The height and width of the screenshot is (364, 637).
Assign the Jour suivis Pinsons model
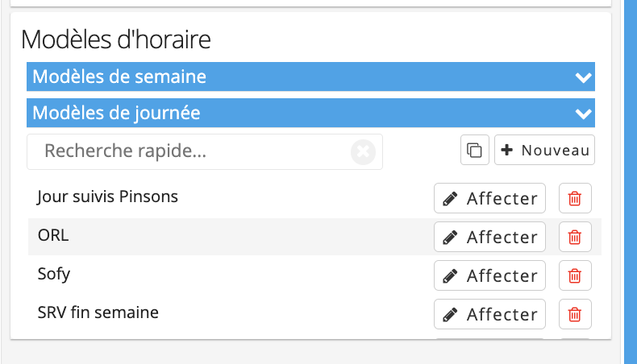489,198
